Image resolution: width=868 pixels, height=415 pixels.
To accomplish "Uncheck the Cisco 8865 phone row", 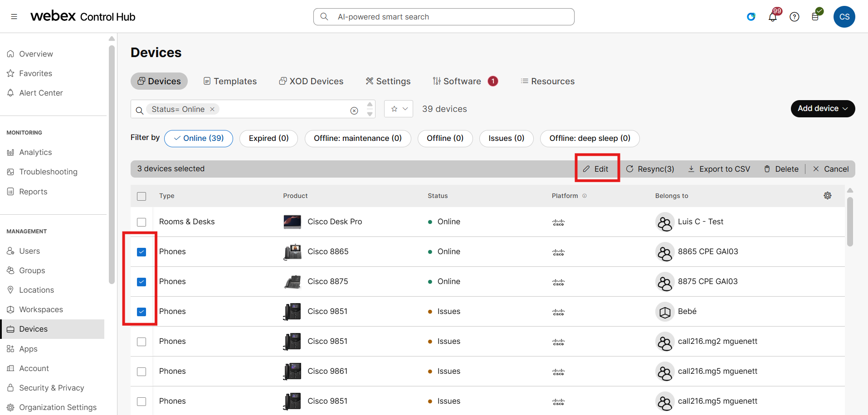I will tap(141, 252).
